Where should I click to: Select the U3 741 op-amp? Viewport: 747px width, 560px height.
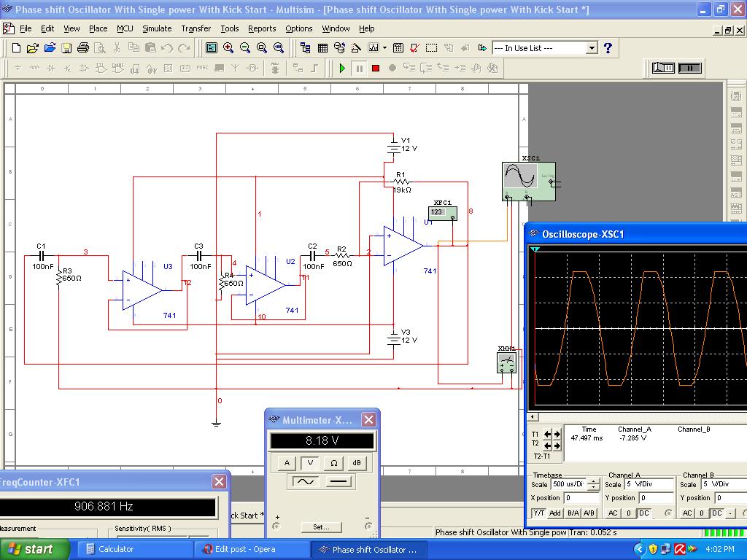(x=142, y=290)
